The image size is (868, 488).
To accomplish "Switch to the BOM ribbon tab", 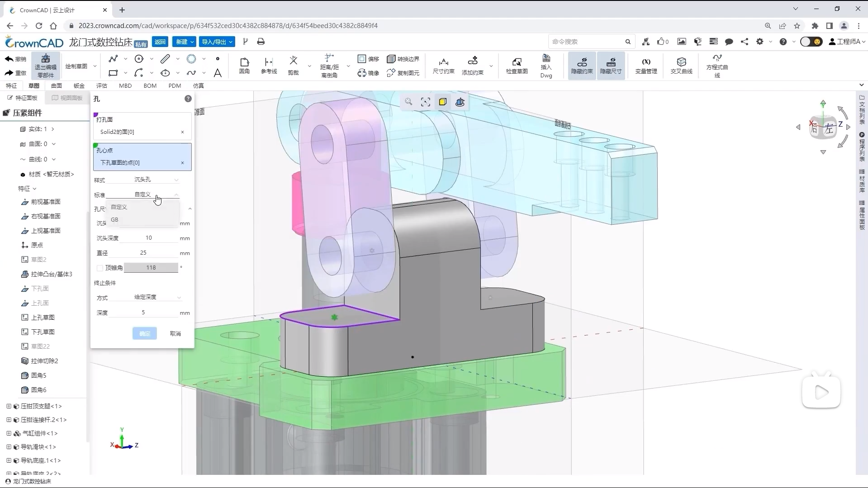I will point(150,85).
